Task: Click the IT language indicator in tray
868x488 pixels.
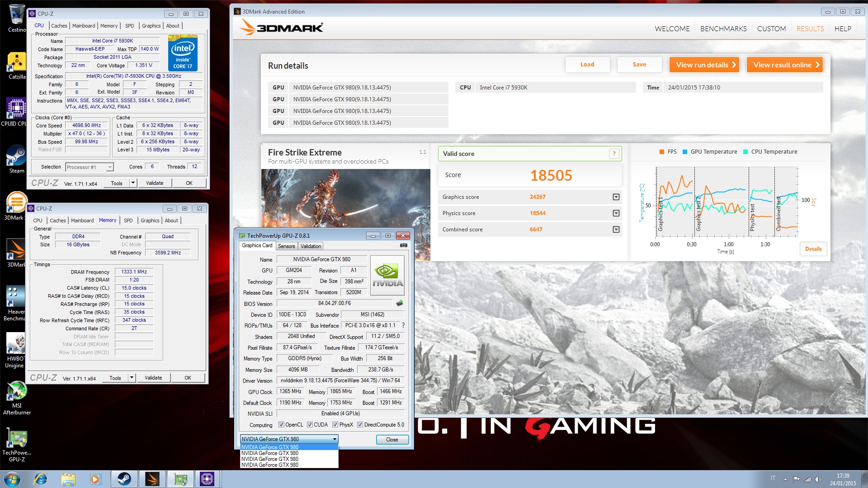Action: point(773,478)
